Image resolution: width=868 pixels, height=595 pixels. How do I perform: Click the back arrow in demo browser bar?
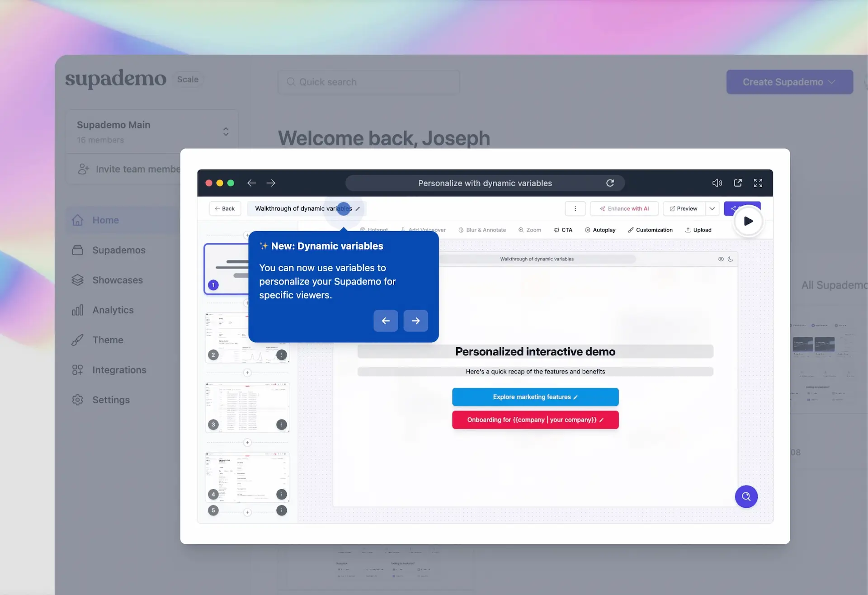click(x=252, y=183)
